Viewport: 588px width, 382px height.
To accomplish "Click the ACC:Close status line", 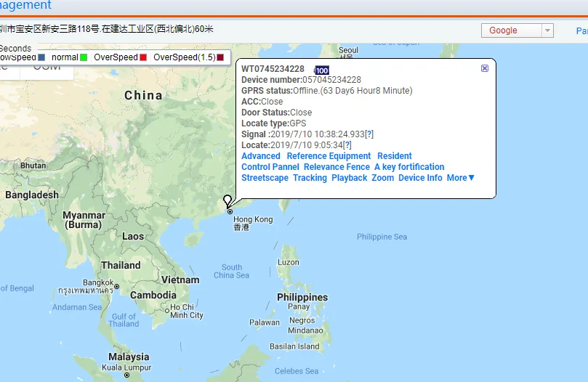I will (x=262, y=102).
